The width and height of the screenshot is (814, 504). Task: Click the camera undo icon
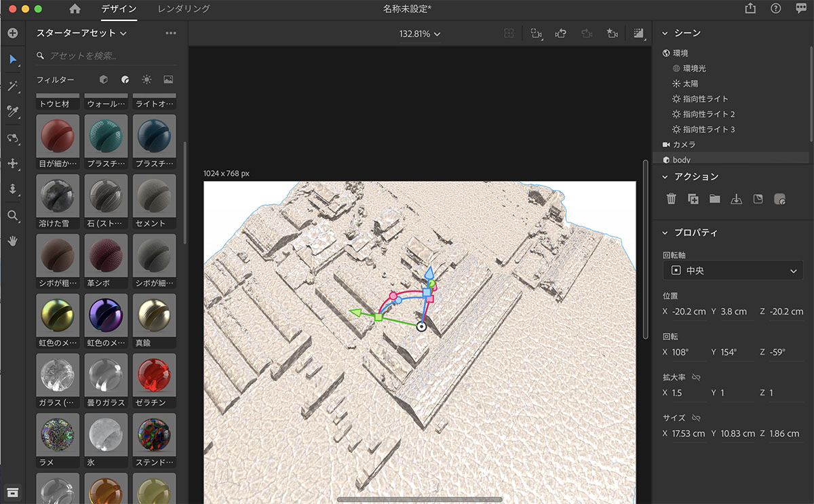tap(561, 33)
